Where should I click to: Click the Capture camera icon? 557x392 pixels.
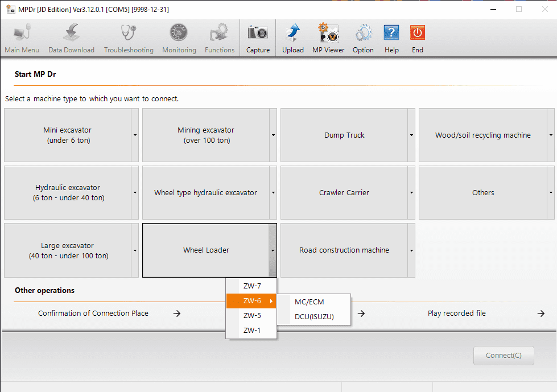pyautogui.click(x=258, y=33)
